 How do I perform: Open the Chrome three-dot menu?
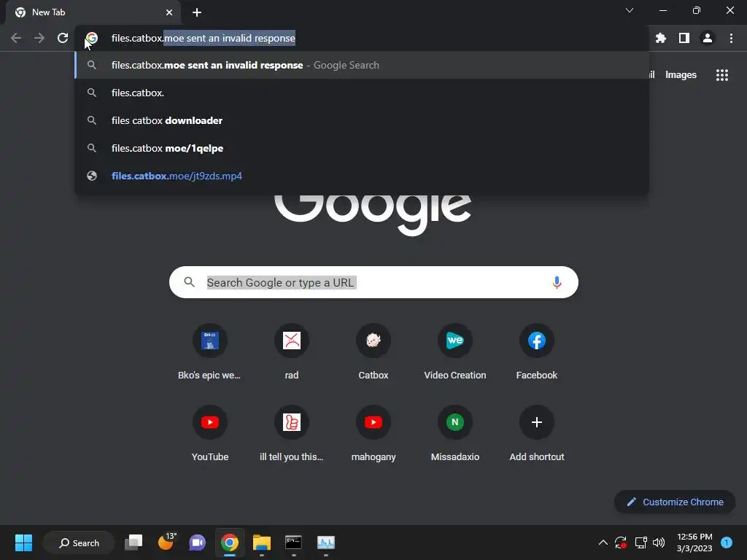(x=731, y=38)
